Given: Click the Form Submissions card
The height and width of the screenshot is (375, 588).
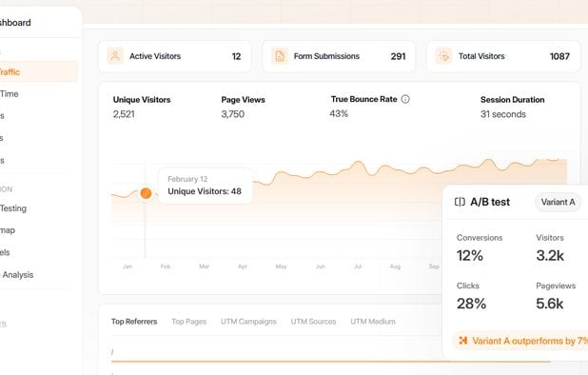Looking at the screenshot, I should click(339, 56).
